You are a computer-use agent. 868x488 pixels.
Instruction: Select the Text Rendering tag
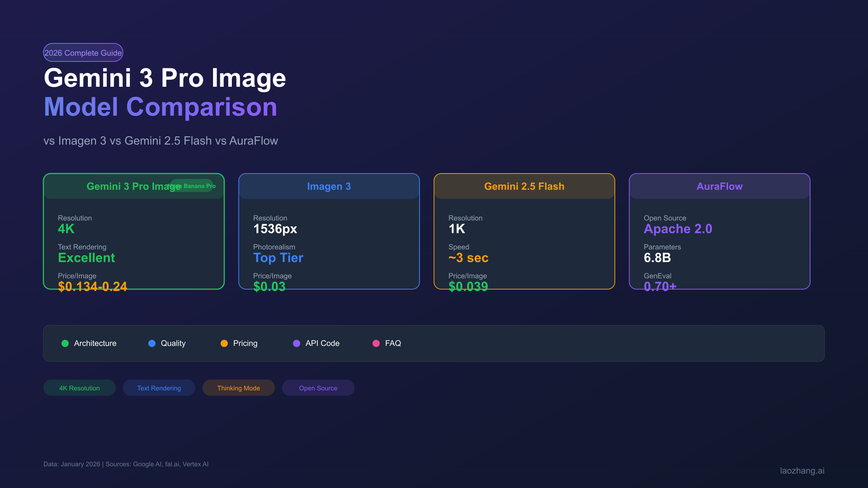click(159, 388)
